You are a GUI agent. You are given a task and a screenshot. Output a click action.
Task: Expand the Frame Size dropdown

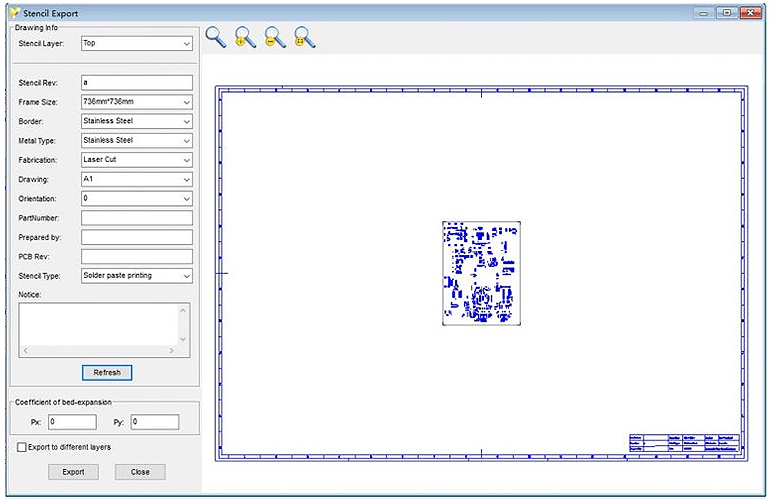click(x=136, y=102)
